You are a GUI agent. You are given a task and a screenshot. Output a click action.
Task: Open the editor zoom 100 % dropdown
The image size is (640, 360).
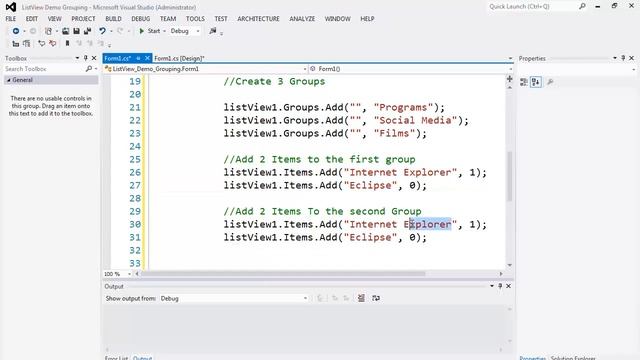tap(129, 274)
